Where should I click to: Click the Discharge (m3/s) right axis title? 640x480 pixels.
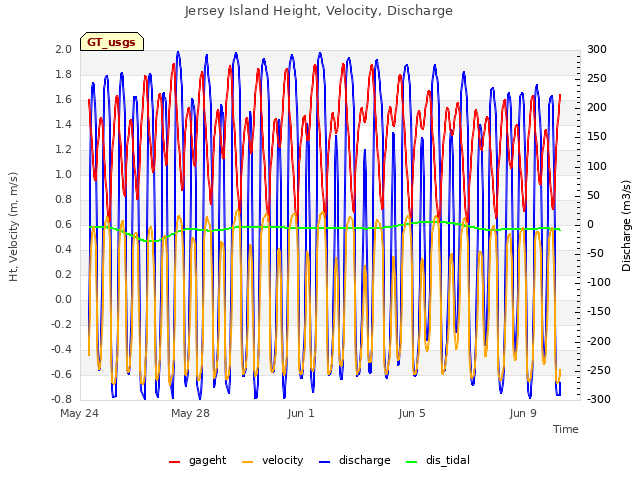point(626,226)
